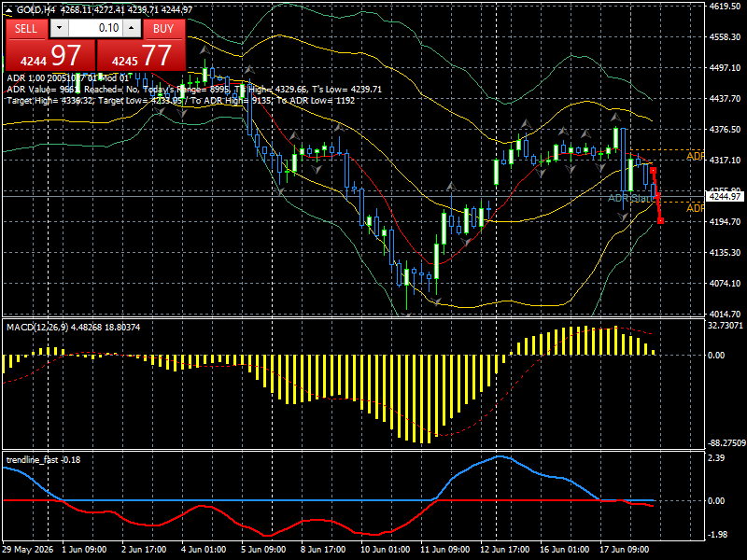Select the GOLD,H4 chart title text
747x560 pixels.
click(x=36, y=9)
